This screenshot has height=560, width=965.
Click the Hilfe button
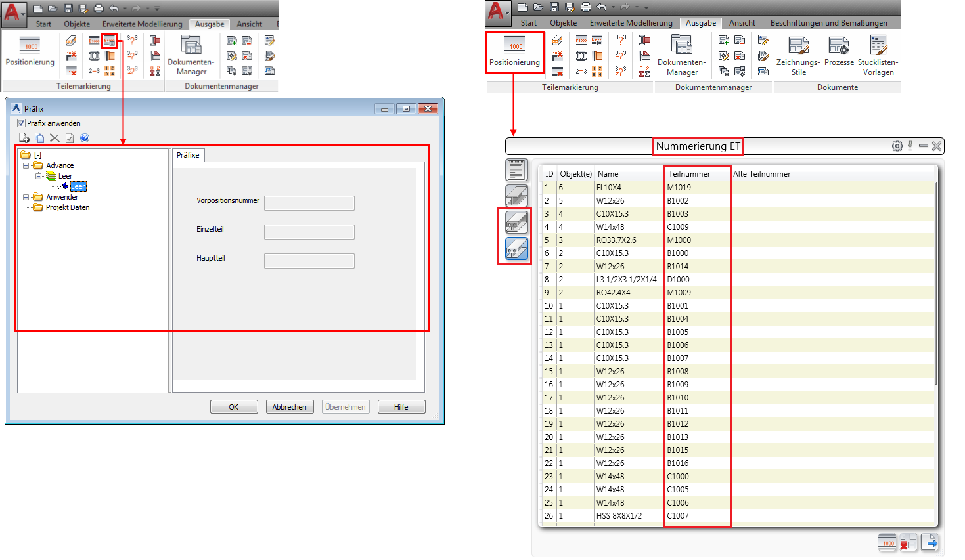click(x=401, y=407)
